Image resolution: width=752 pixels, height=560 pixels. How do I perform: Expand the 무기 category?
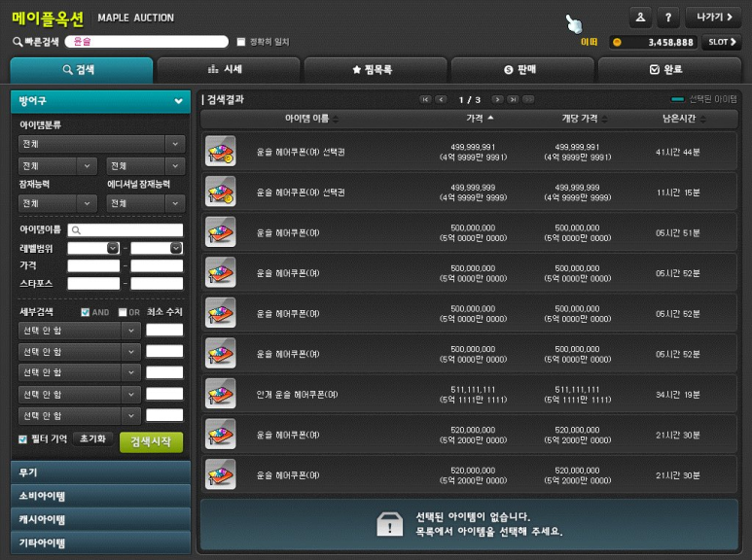coord(101,472)
